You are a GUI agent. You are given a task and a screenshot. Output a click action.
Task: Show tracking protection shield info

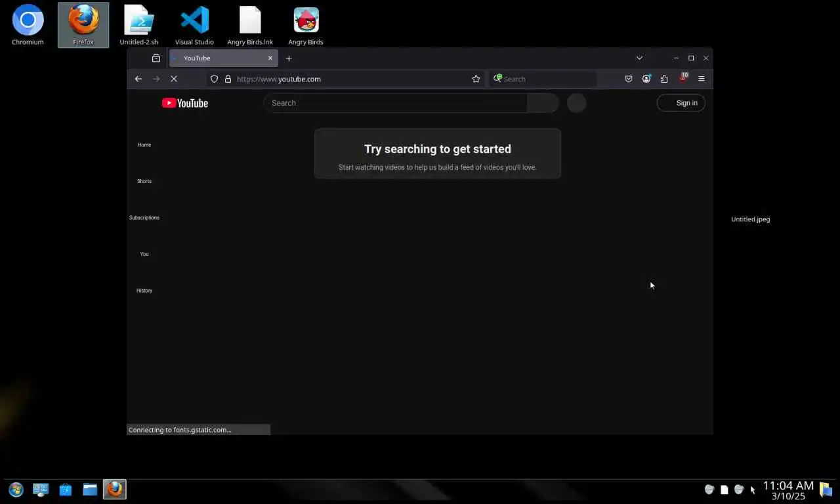point(214,79)
